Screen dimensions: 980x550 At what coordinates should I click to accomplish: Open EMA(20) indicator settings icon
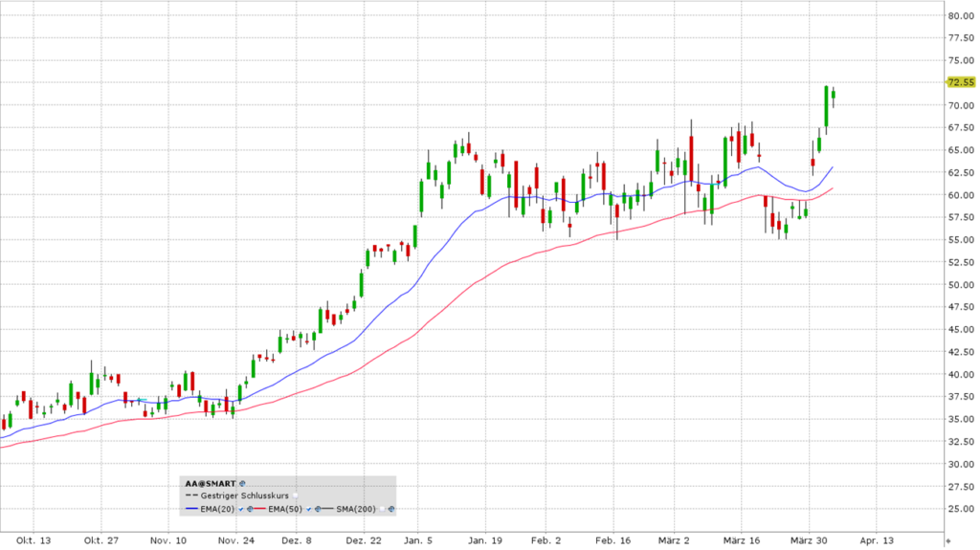pyautogui.click(x=250, y=509)
